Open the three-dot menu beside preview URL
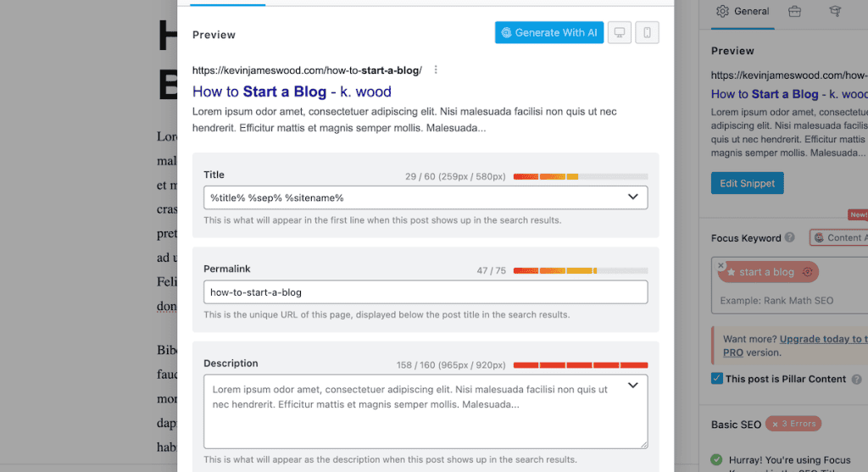 point(436,69)
